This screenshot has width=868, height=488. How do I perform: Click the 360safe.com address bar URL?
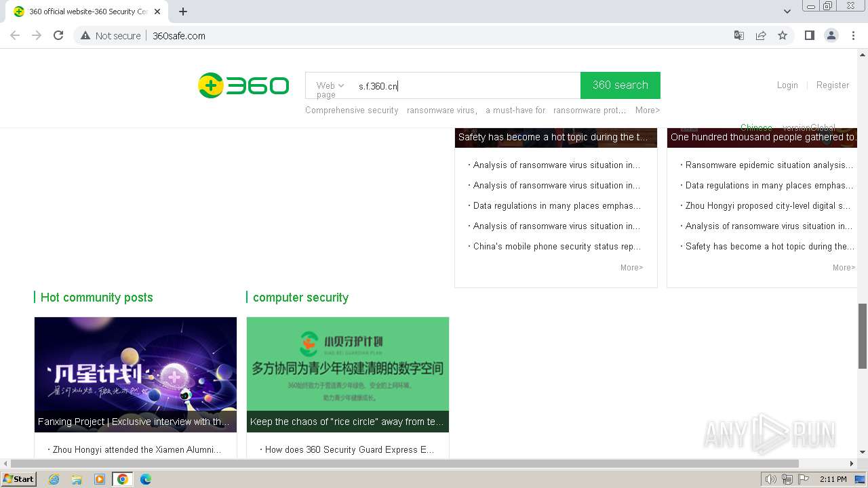[x=179, y=36]
